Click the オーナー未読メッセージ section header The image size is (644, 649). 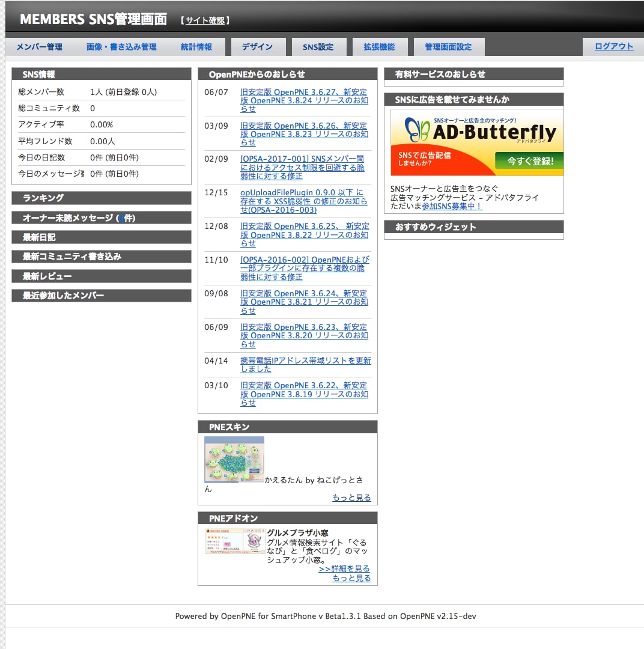click(x=102, y=218)
